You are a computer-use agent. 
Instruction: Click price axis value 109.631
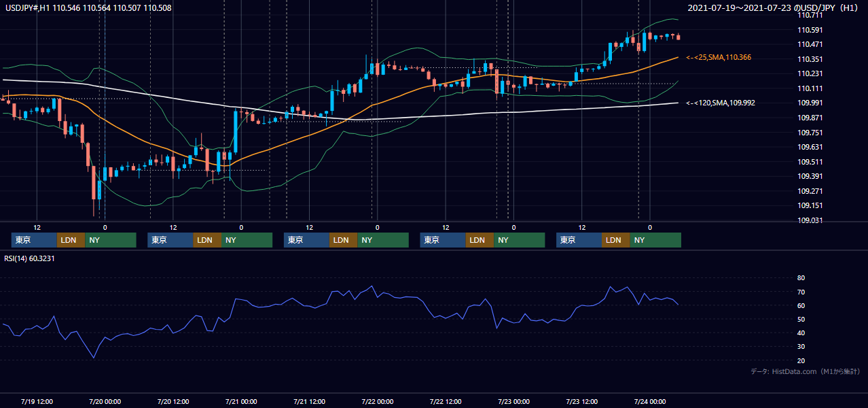[x=810, y=147]
